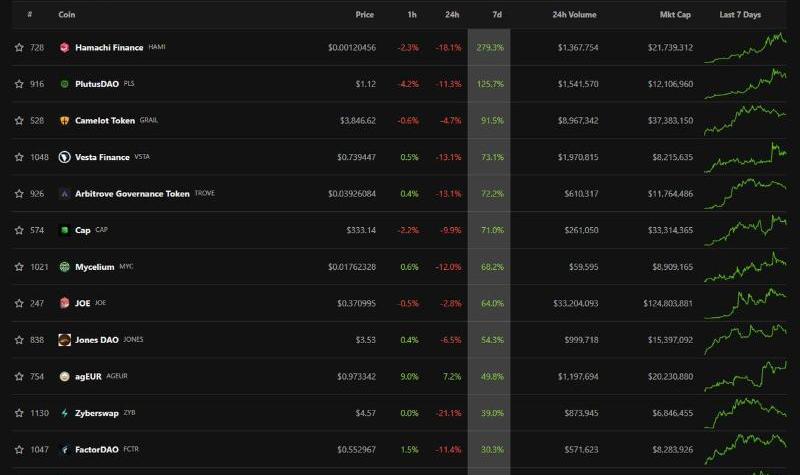Sort table by 24h Volume header
The height and width of the screenshot is (475, 800).
pos(574,15)
